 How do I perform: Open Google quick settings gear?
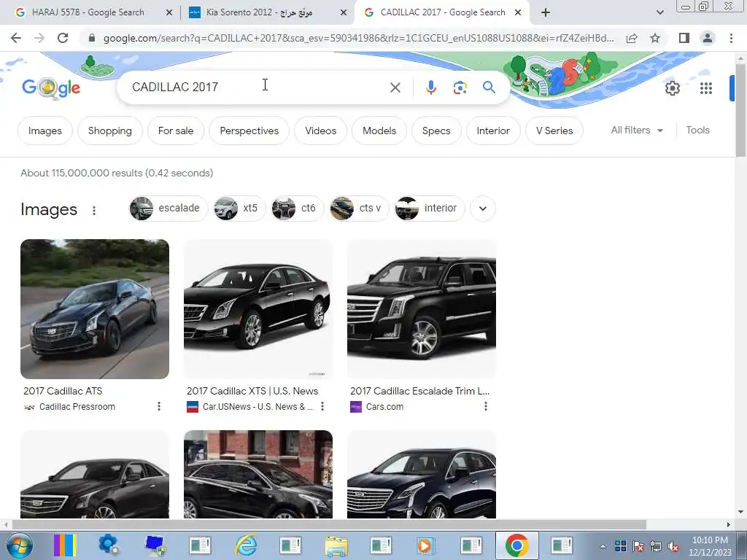672,88
